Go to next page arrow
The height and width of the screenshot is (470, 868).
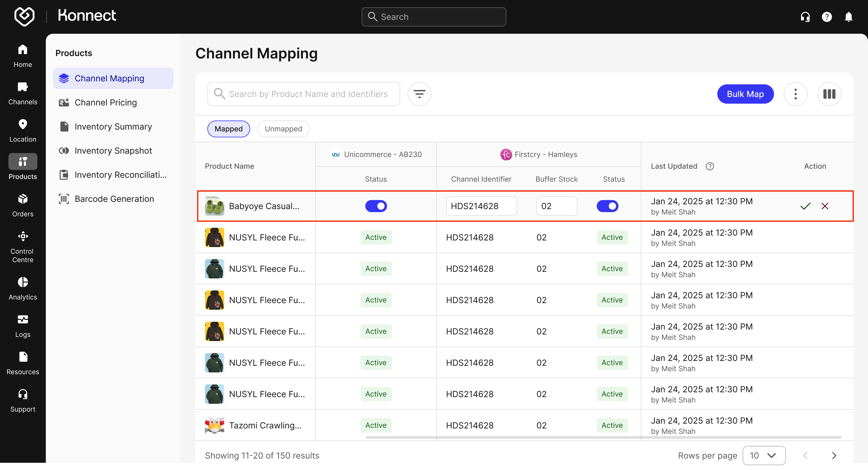tap(834, 456)
